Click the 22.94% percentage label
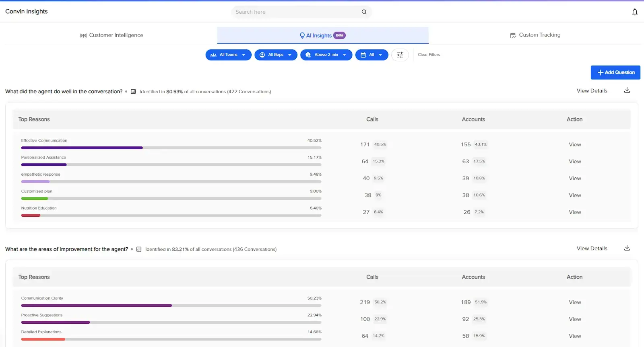Viewport: 644px width, 347px height. click(314, 315)
